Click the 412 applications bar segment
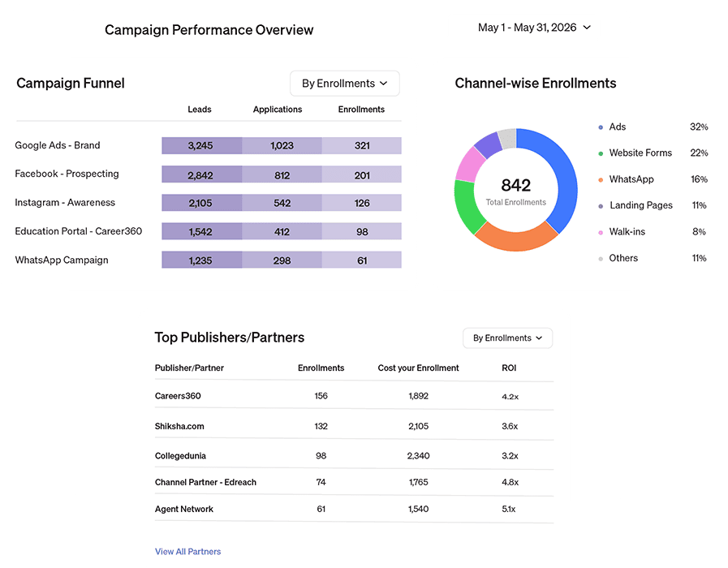 pos(282,231)
